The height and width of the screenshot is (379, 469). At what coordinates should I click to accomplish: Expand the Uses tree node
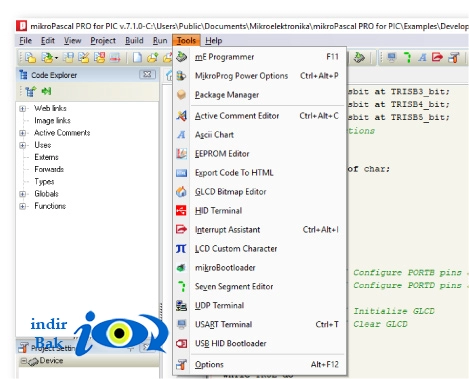[22, 145]
